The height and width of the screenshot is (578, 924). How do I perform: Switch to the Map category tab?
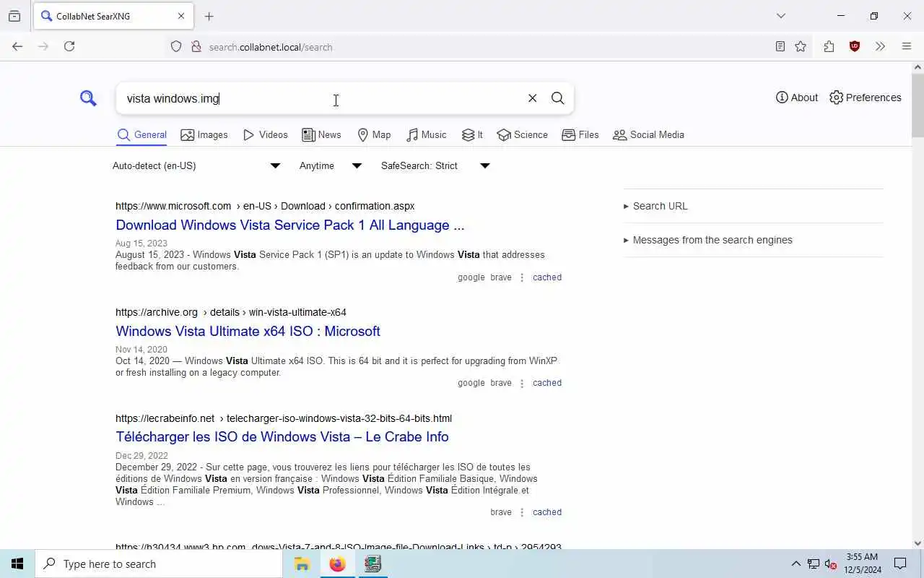(x=374, y=134)
